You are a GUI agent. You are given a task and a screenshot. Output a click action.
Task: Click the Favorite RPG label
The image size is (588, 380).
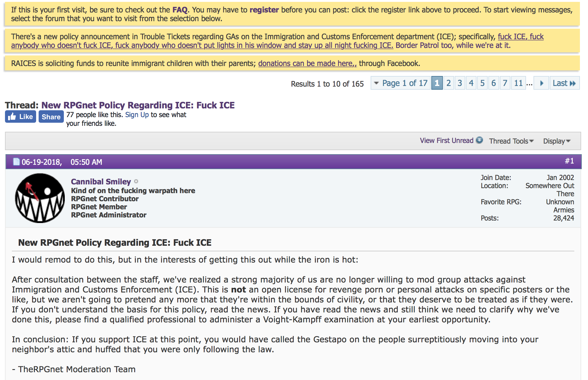tap(501, 202)
